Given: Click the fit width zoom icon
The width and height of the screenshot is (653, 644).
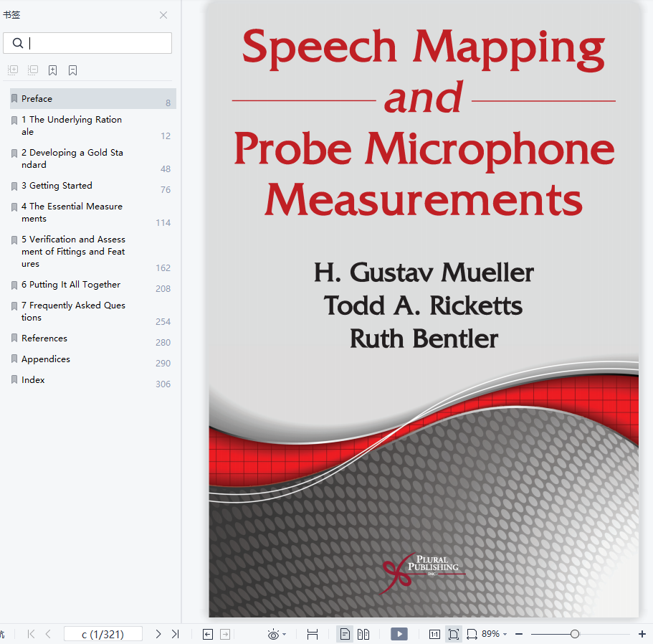Looking at the screenshot, I should pyautogui.click(x=472, y=635).
